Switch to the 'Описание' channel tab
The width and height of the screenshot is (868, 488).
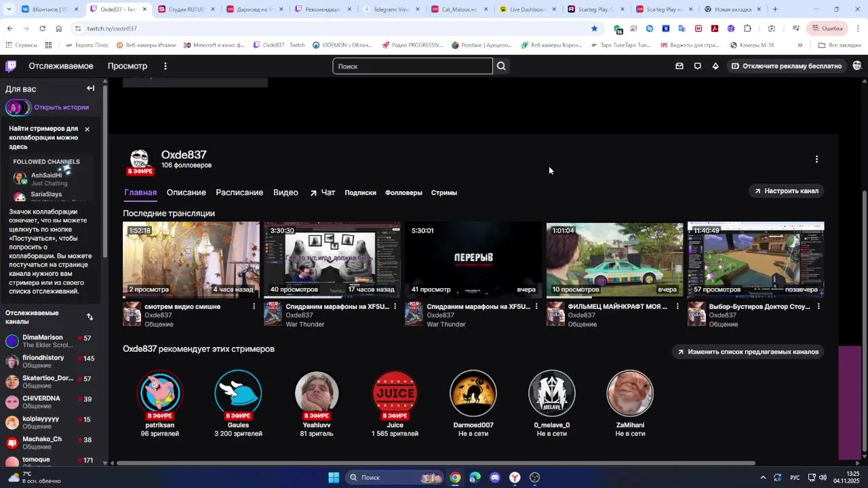186,192
